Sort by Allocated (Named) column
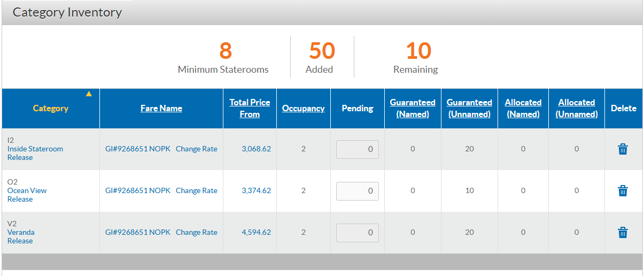 click(523, 108)
